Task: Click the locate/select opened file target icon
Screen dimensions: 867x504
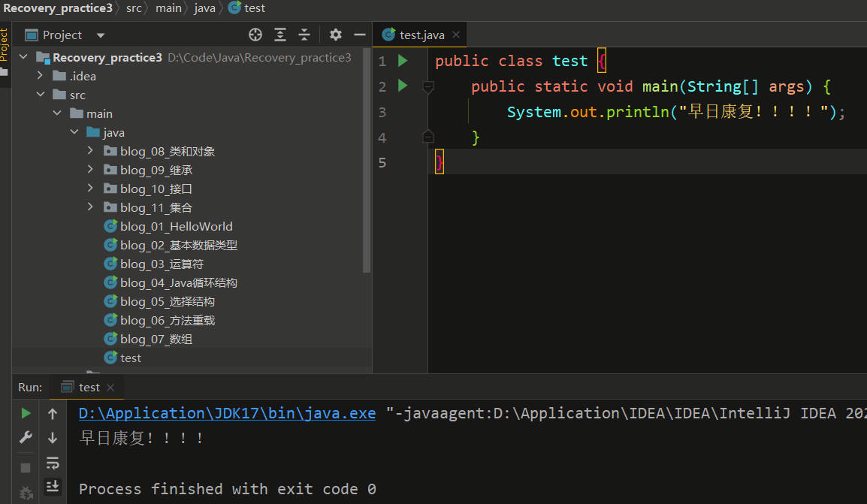Action: pyautogui.click(x=255, y=35)
